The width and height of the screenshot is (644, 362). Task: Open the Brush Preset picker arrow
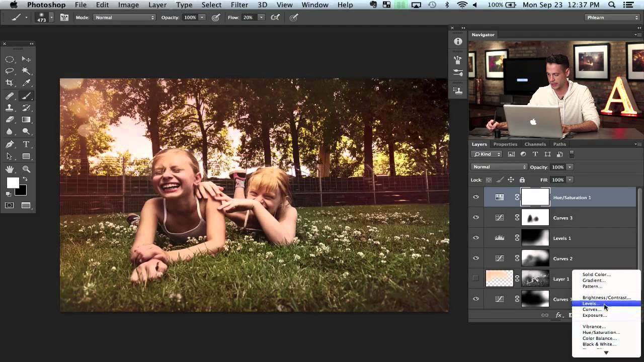point(51,17)
